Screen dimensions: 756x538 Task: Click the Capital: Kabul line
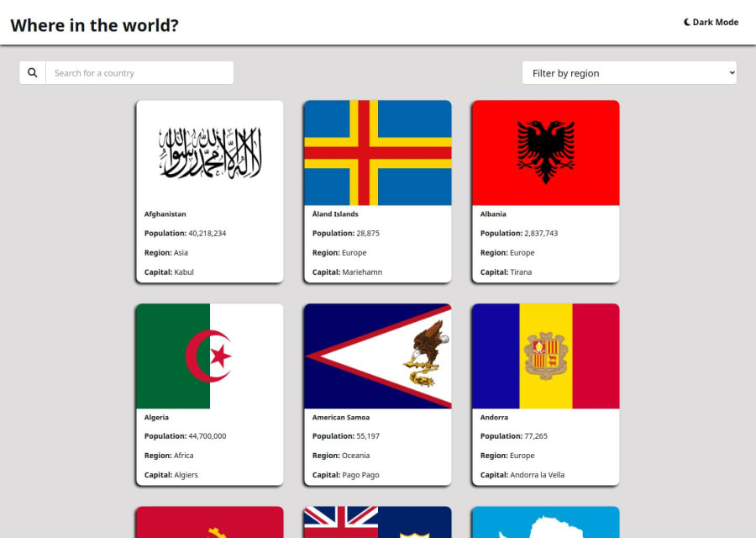coord(169,272)
